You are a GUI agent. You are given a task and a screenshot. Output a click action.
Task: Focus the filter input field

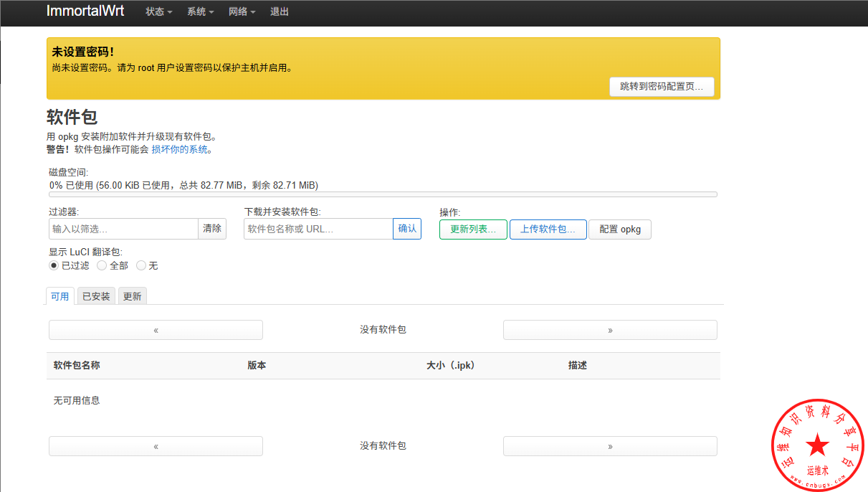tap(123, 229)
